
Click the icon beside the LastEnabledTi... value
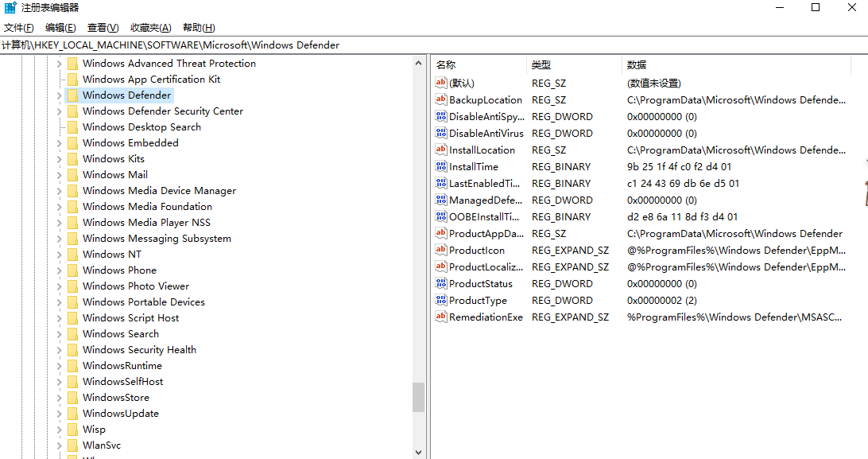tap(440, 183)
